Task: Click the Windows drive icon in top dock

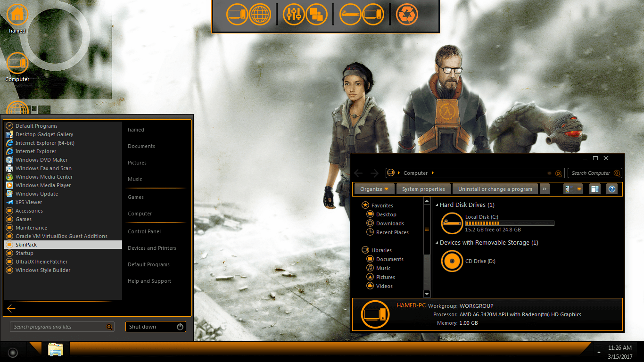Action: pos(350,14)
